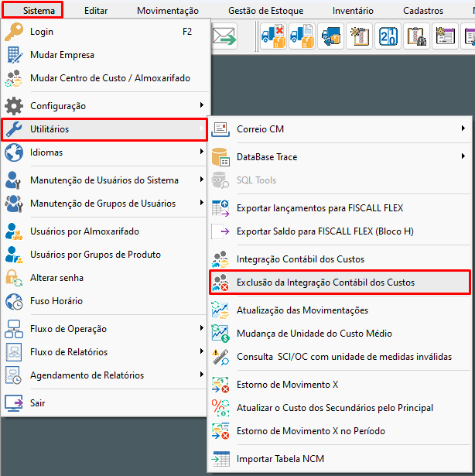
Task: Click the checklist clipboard with gear icon
Action: [360, 36]
